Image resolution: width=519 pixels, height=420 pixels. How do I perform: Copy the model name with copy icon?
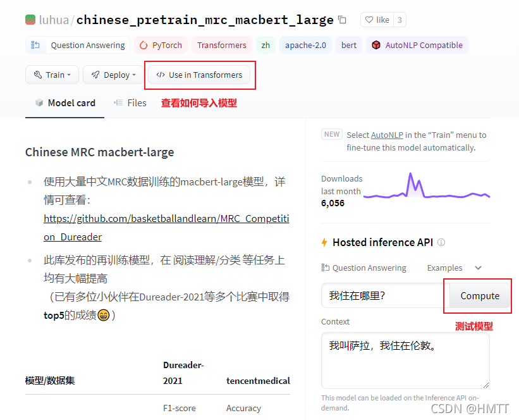pos(342,20)
